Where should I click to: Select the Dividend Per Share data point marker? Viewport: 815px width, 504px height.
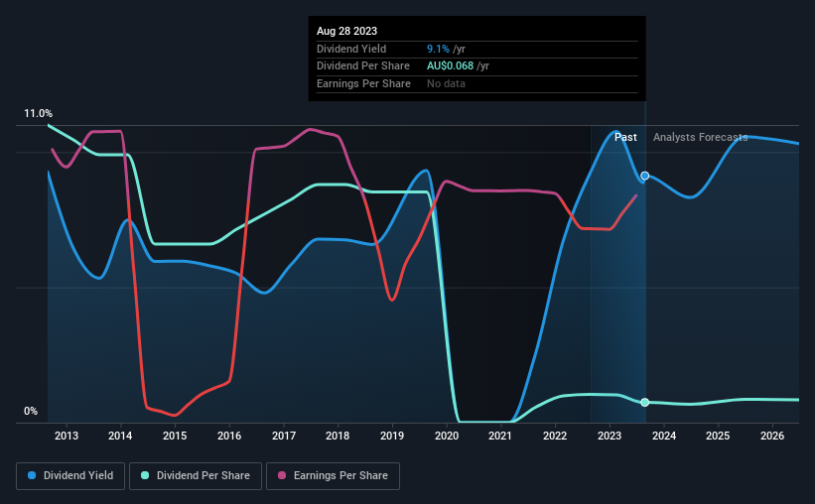(x=644, y=402)
